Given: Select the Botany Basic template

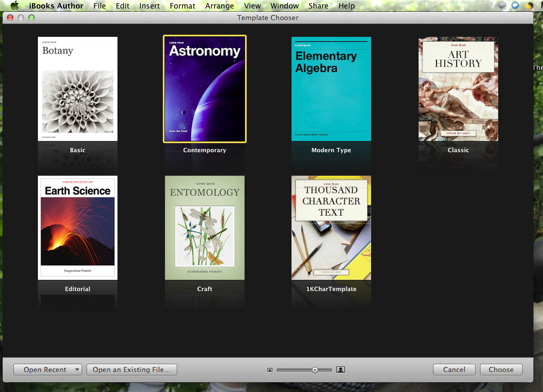Looking at the screenshot, I should [77, 89].
